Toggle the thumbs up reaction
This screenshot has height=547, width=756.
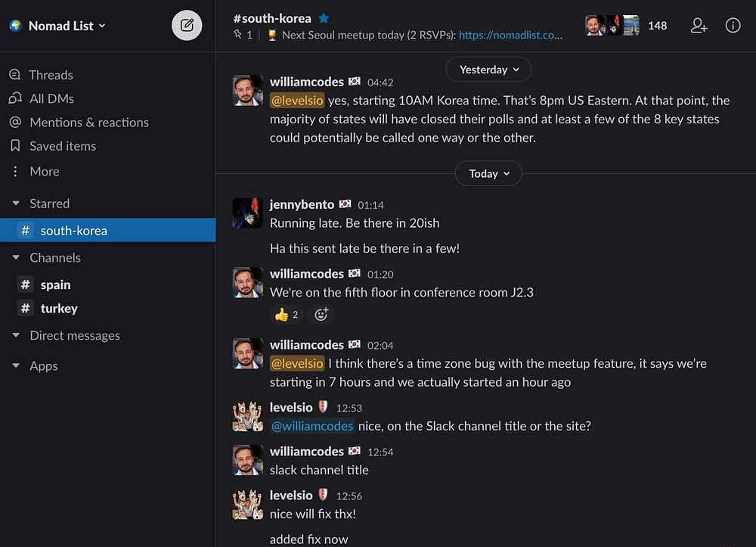coord(286,314)
